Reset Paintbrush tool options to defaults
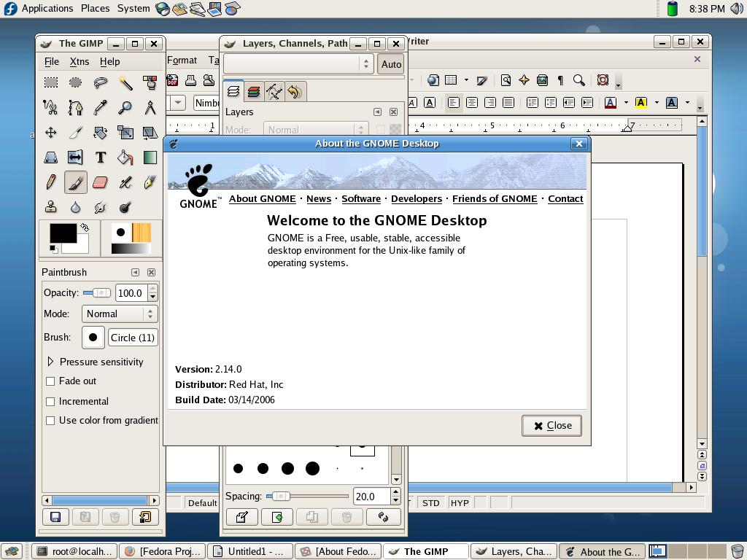Viewport: 747px width, 560px height. tap(145, 517)
